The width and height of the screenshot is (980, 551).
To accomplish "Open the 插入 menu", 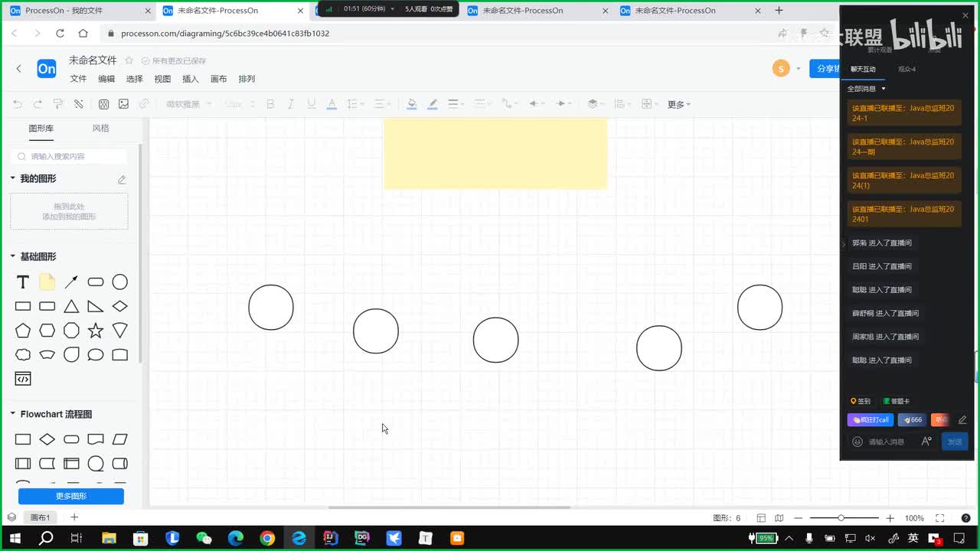I will pos(191,79).
